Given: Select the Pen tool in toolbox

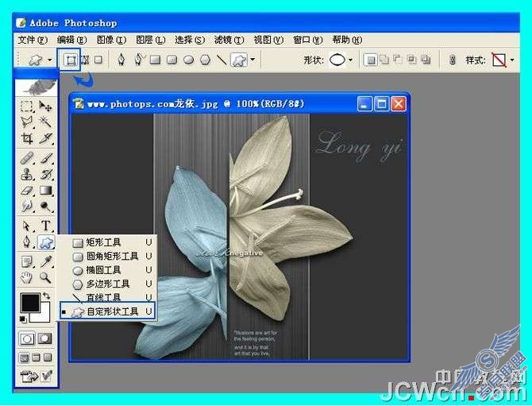Looking at the screenshot, I should click(27, 242).
